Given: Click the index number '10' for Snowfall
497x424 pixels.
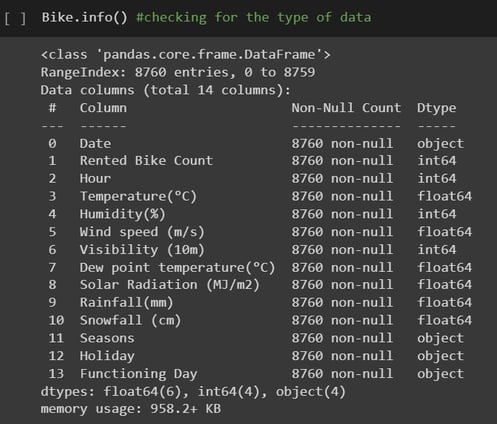Looking at the screenshot, I should pos(56,320).
